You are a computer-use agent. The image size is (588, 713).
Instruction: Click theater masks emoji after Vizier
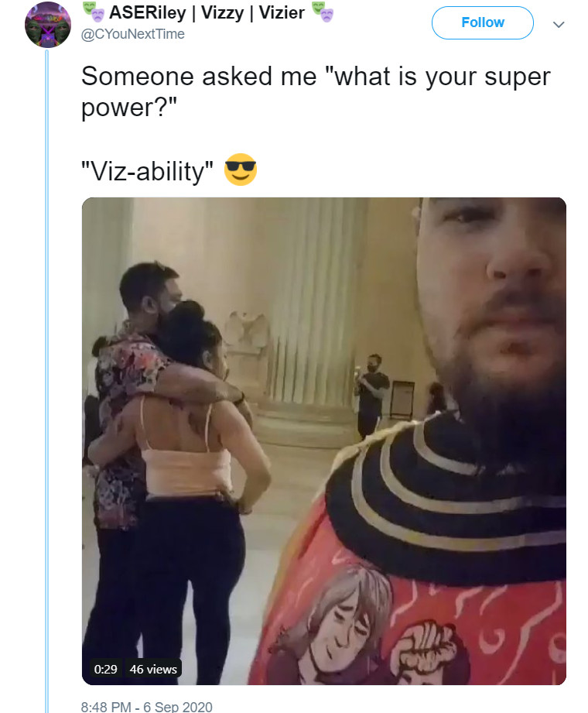[322, 12]
